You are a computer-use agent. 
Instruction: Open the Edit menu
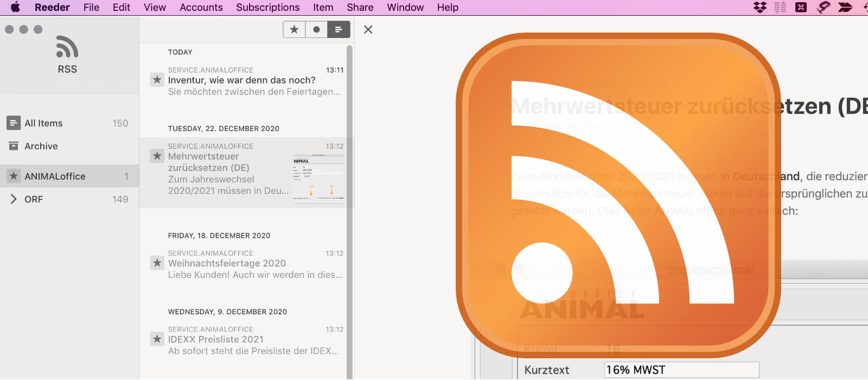(122, 8)
